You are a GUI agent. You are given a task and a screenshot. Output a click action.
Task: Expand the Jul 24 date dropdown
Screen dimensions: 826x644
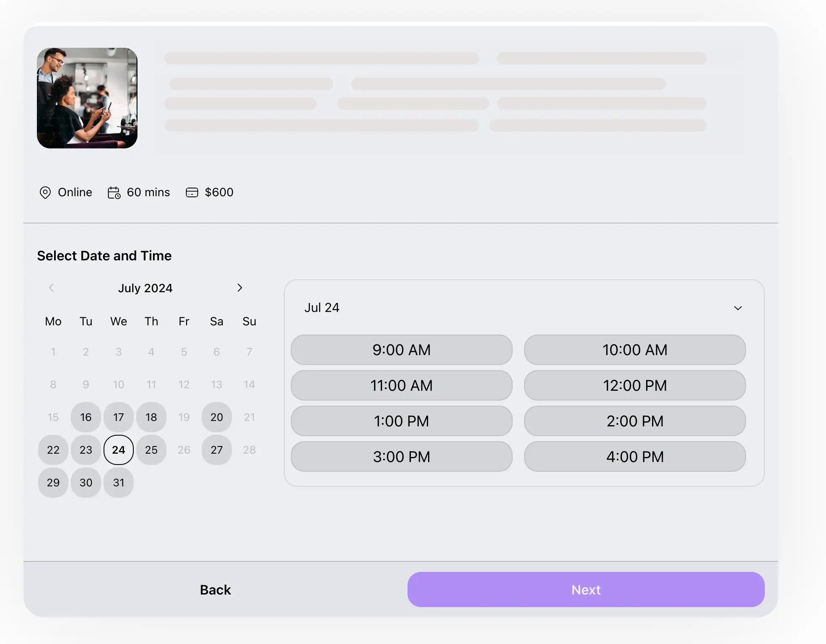[x=738, y=308]
